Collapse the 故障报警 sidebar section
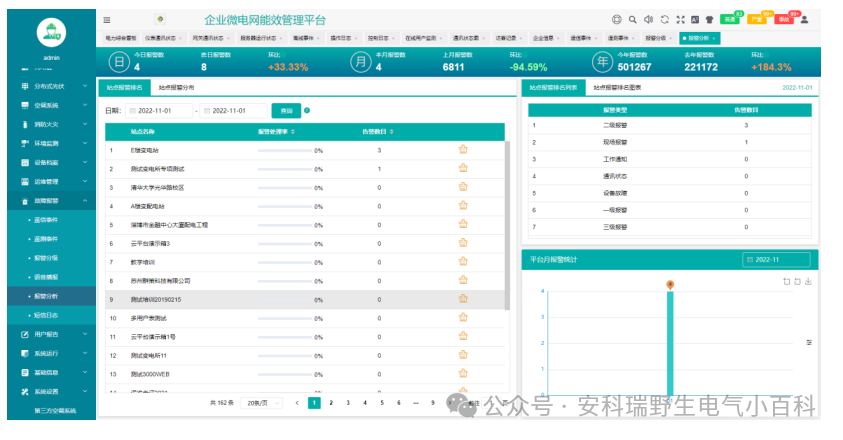The image size is (843, 440). 48,201
